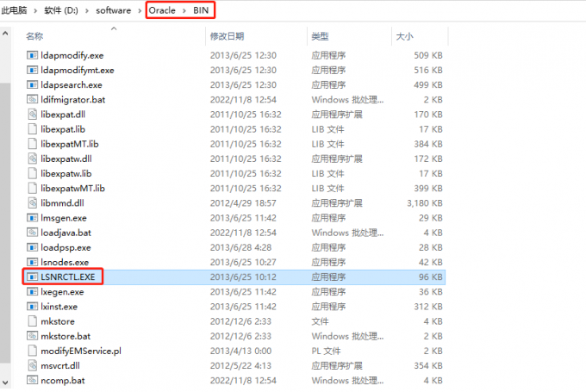Click the ldapmodifymt.exe file icon
Viewport: 586px width, 392px height.
click(x=32, y=71)
